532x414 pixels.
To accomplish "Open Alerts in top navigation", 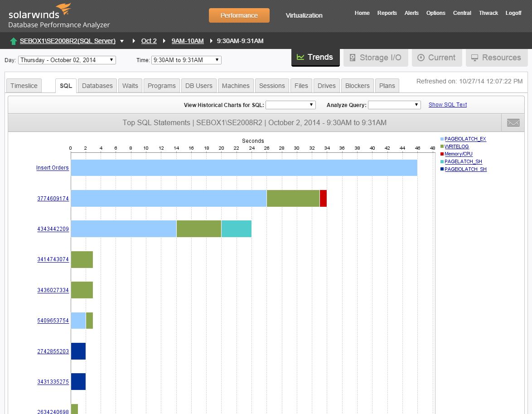I will [411, 13].
